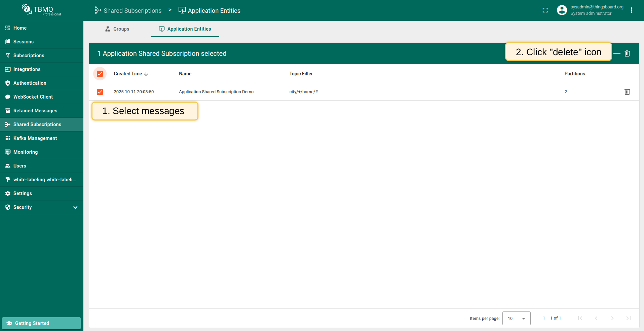Go to WebSocket Client page
The height and width of the screenshot is (331, 644).
pos(33,97)
